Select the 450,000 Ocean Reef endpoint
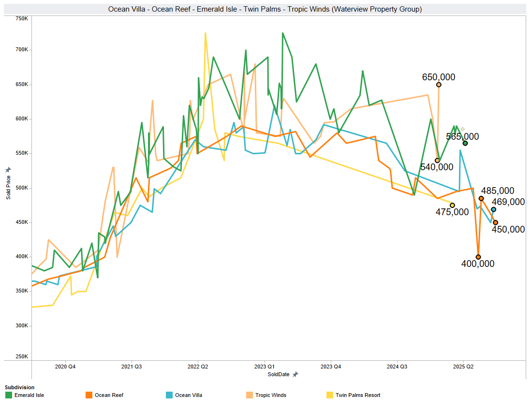The width and height of the screenshot is (532, 411). (x=495, y=222)
